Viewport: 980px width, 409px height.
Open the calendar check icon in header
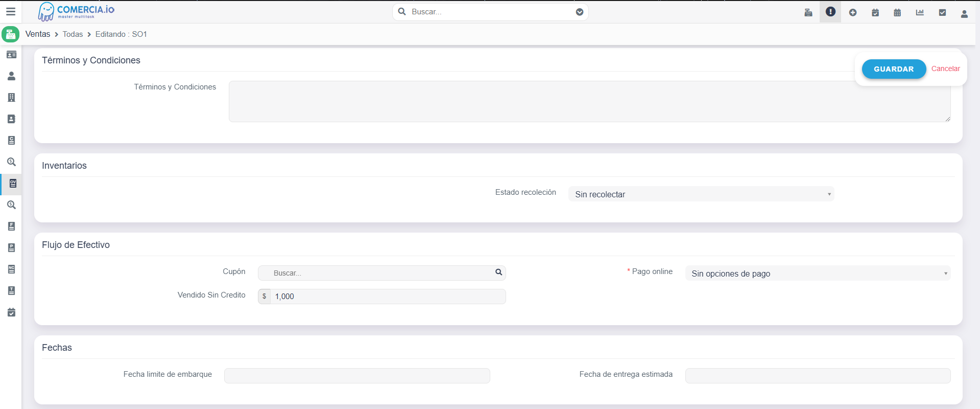pos(875,12)
